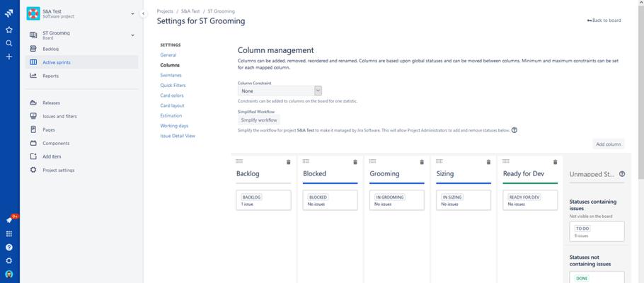
Task: Open Releases in the sidebar
Action: (81, 103)
